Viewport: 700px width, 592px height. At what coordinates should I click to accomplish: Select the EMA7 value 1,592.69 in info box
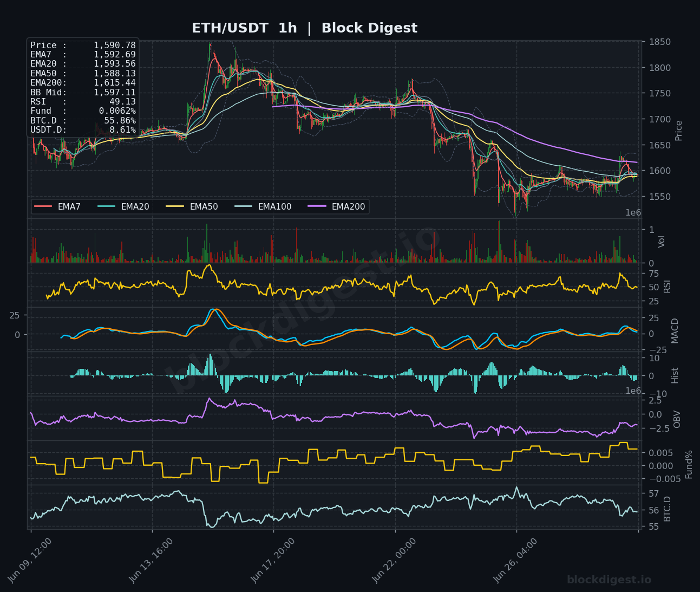[x=115, y=55]
